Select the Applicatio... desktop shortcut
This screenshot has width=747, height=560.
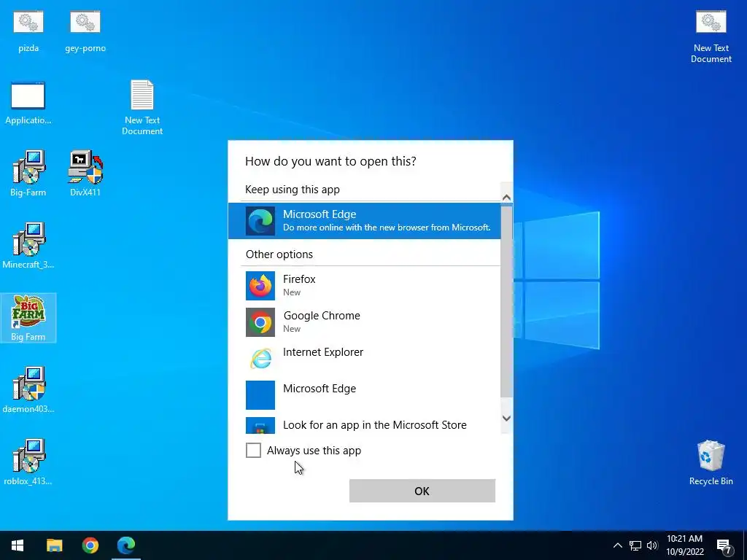point(28,104)
